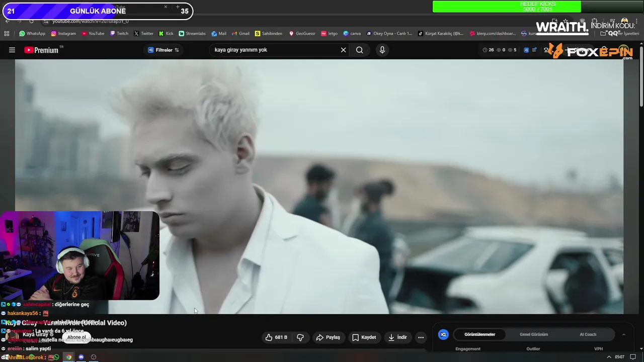This screenshot has height=362, width=644.
Task: Start voice search with the microphone
Action: (382, 50)
